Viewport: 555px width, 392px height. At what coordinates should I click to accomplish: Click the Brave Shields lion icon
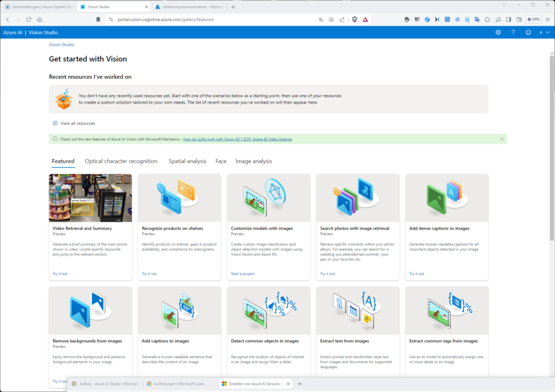355,19
